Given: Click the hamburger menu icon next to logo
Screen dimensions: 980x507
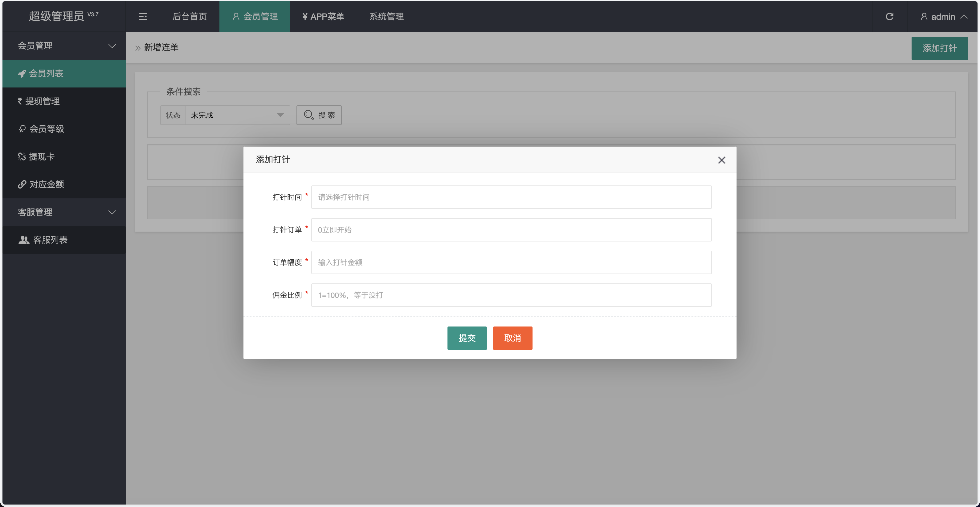Looking at the screenshot, I should pyautogui.click(x=143, y=16).
